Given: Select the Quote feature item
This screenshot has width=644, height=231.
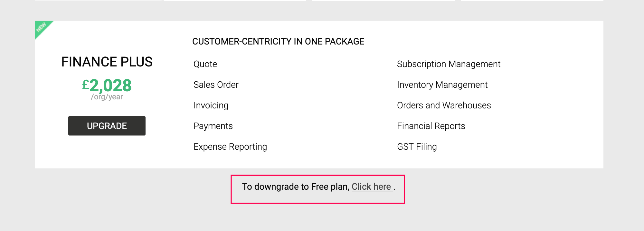Looking at the screenshot, I should (x=205, y=64).
